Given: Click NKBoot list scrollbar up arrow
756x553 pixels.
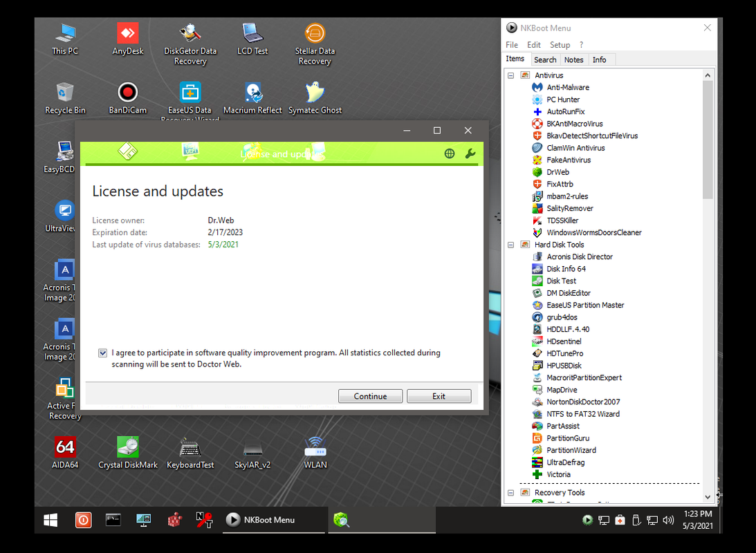Looking at the screenshot, I should (x=708, y=75).
